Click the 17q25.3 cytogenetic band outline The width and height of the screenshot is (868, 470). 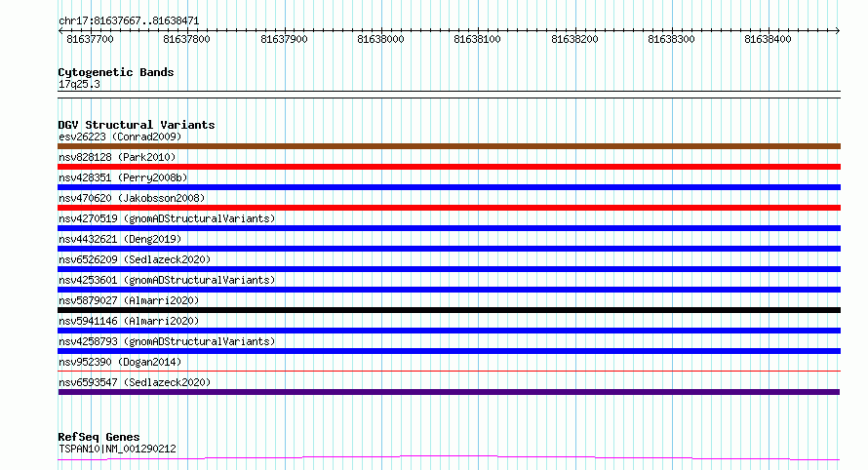pos(449,95)
